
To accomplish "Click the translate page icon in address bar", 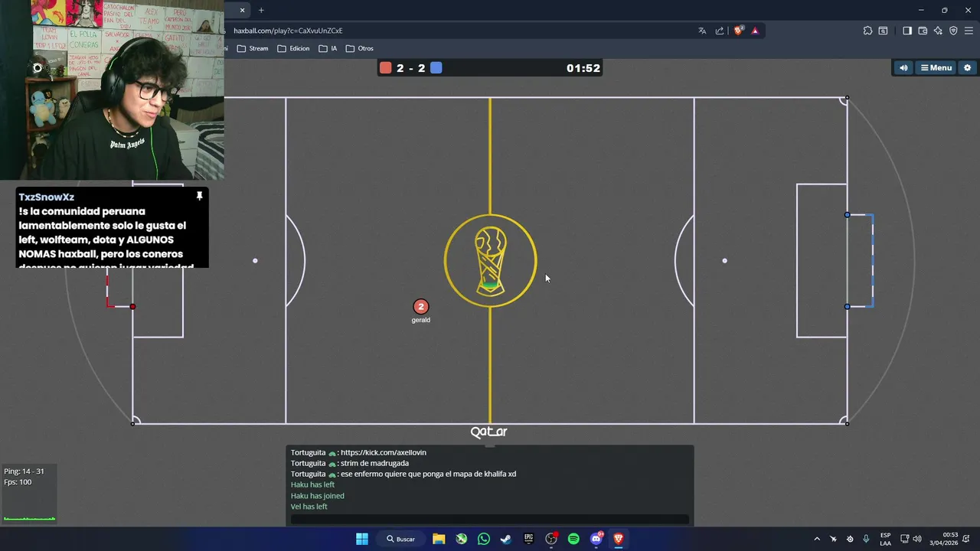I will tap(702, 31).
